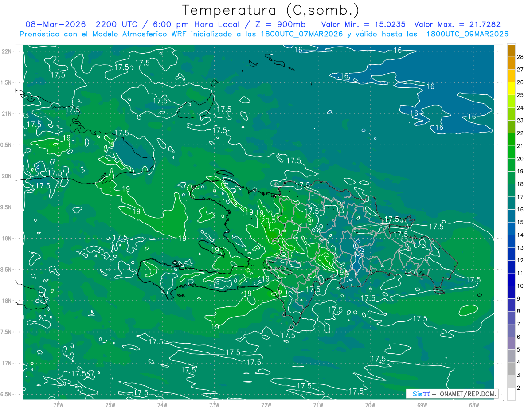Click the '69W' longitude axis label
The width and height of the screenshot is (532, 411).
pos(422,405)
